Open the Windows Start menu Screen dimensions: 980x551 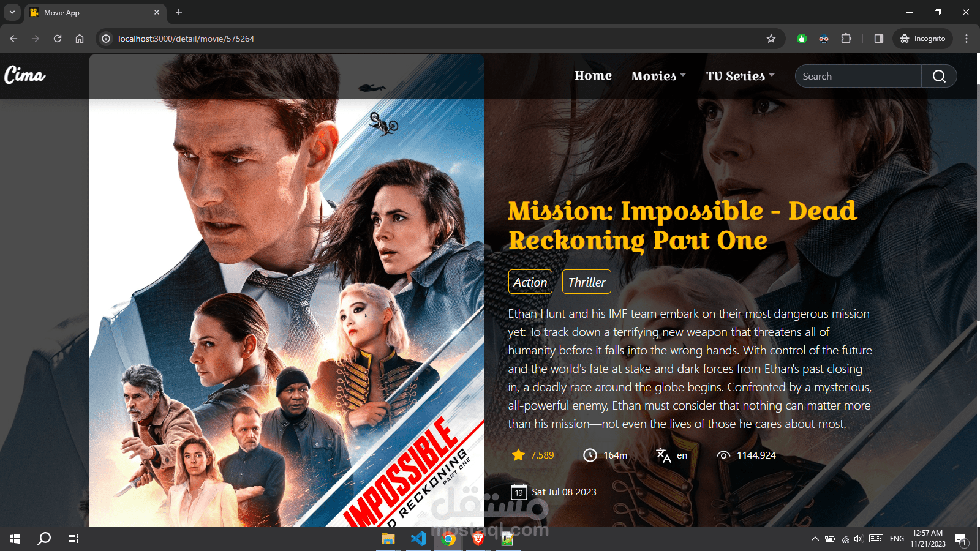(x=15, y=539)
